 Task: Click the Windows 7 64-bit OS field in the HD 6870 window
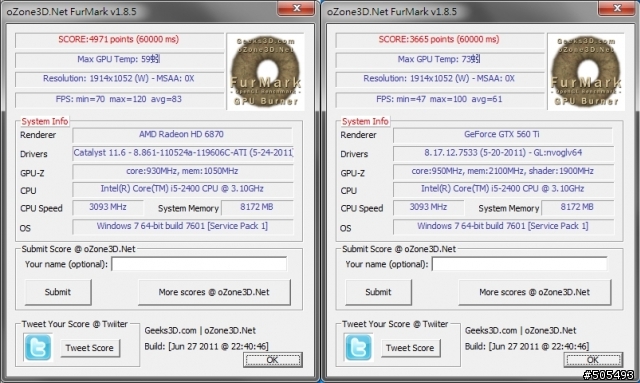[182, 227]
